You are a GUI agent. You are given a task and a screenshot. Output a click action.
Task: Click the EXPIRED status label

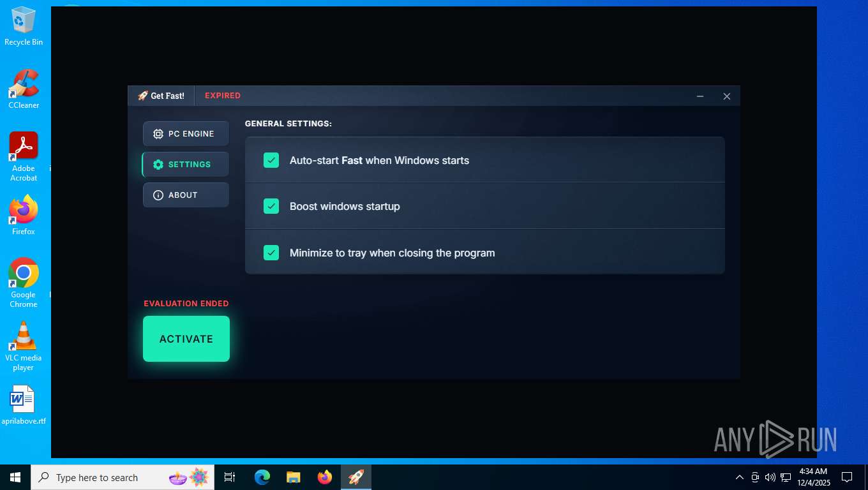coord(223,96)
